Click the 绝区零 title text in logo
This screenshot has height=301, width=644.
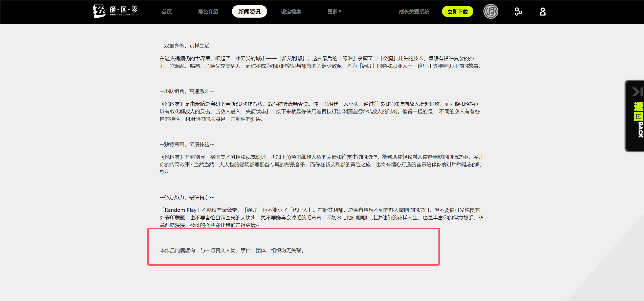click(124, 10)
